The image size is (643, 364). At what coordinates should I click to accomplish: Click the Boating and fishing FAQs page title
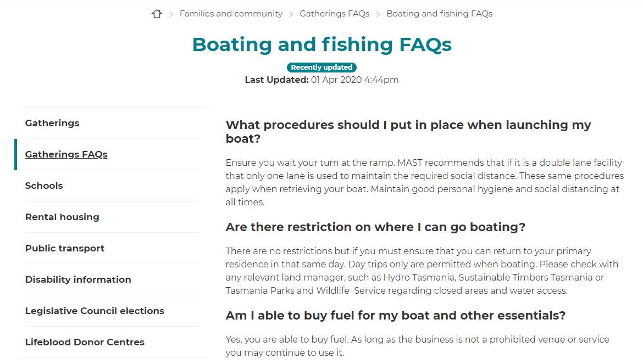tap(321, 44)
